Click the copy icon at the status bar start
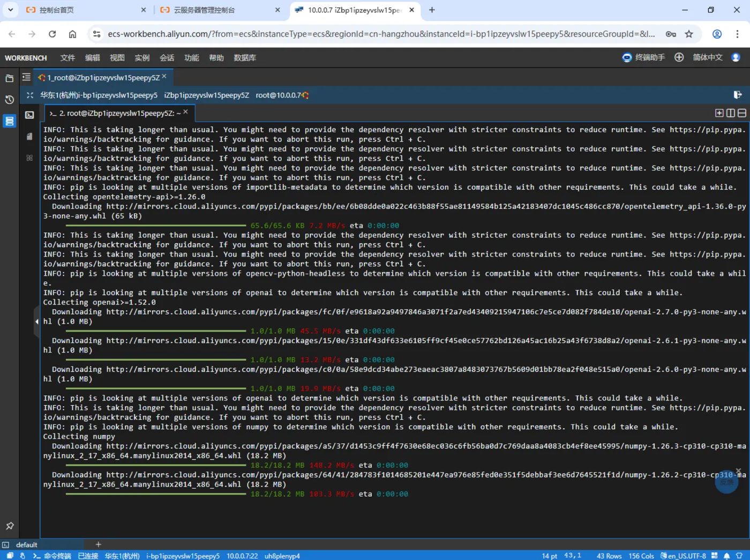 [10, 556]
